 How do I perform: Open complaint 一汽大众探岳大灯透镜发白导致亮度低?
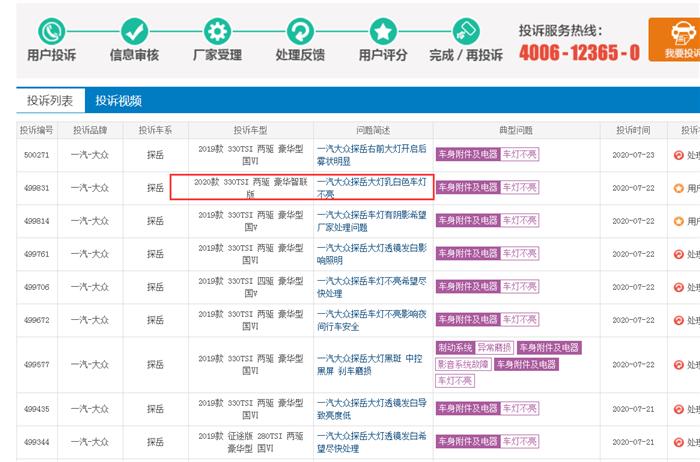pyautogui.click(x=371, y=409)
